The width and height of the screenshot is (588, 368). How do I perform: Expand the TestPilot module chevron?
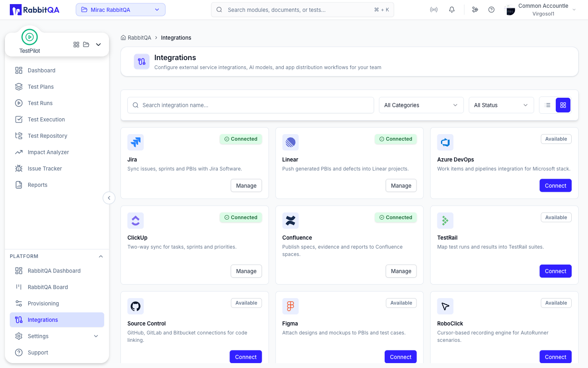point(98,45)
